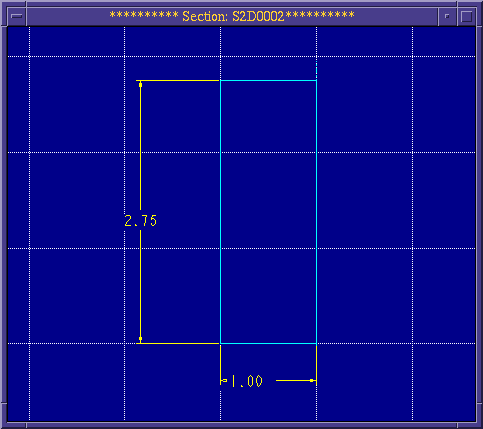Pick the rectangle's top-left corner vertex
483x429 pixels.
click(x=220, y=80)
